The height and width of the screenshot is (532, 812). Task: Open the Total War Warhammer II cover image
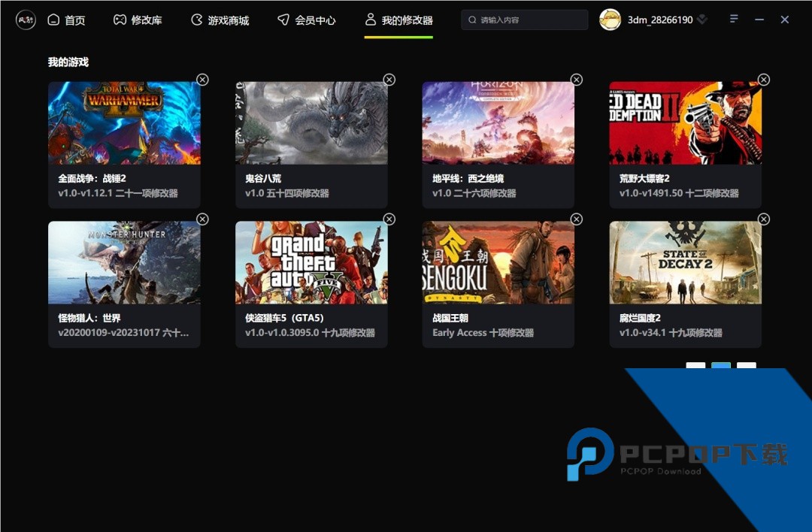[x=124, y=122]
